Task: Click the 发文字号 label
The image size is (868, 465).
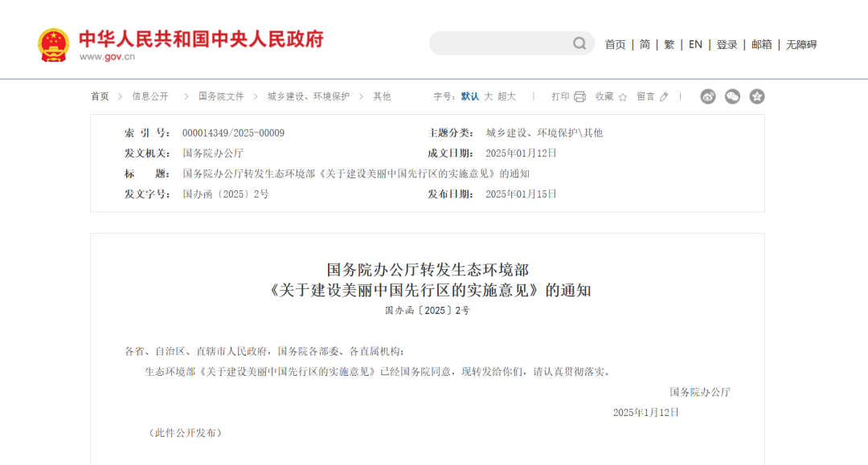Action: point(147,194)
